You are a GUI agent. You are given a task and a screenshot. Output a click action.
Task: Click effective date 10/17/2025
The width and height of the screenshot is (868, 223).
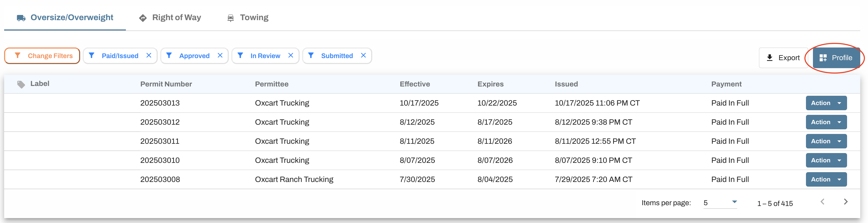(x=419, y=103)
